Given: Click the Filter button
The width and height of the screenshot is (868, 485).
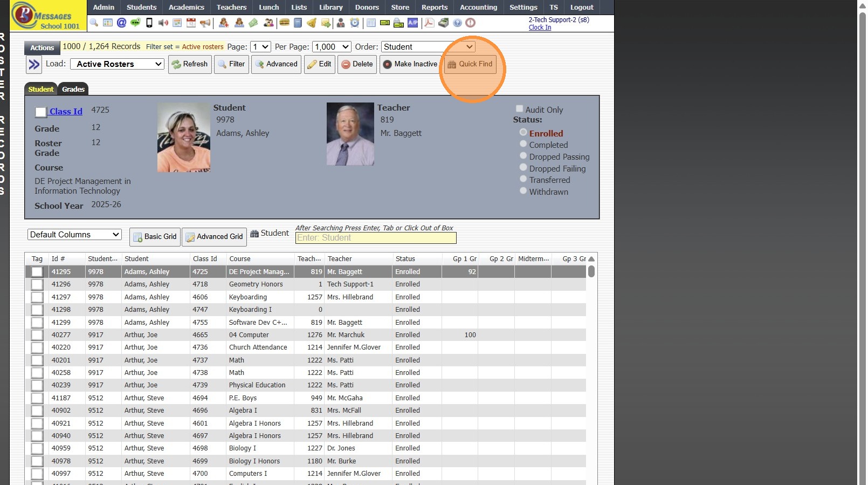Looking at the screenshot, I should click(x=231, y=64).
